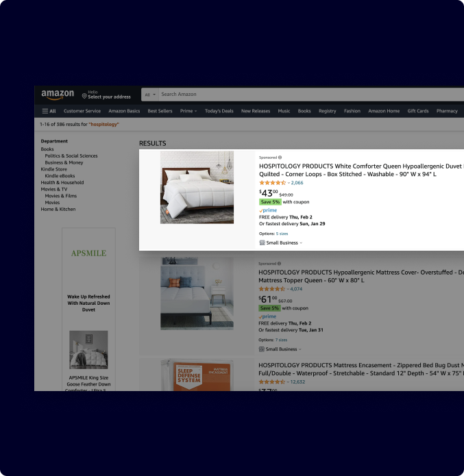Filter by Kindle Store department
The height and width of the screenshot is (476, 464).
point(53,169)
